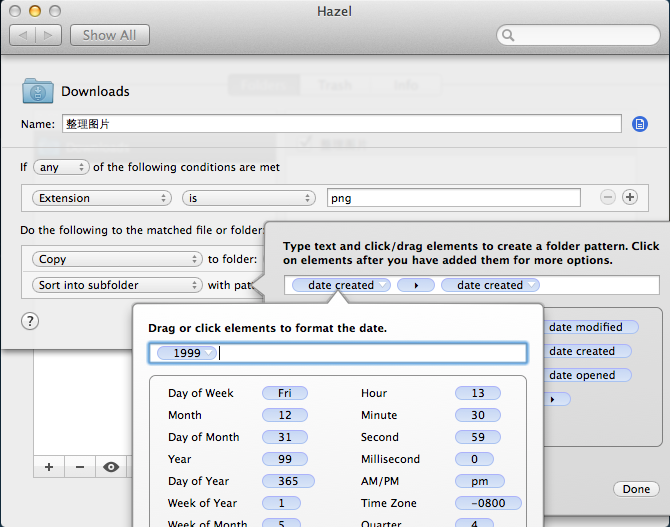
Task: Add the Day of Year '365' element
Action: [x=288, y=481]
